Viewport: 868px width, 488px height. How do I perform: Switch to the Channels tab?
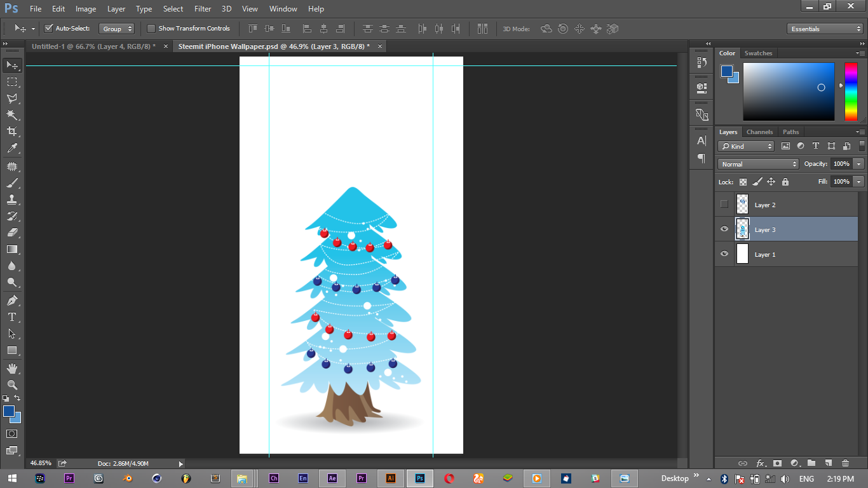[x=759, y=132]
